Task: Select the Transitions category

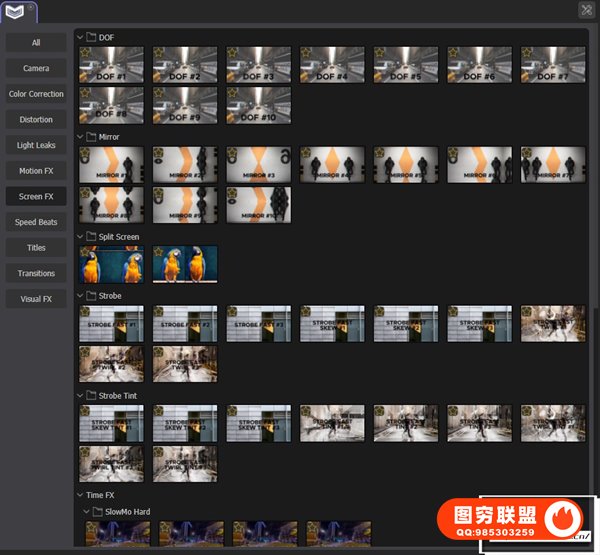Action: pos(36,273)
